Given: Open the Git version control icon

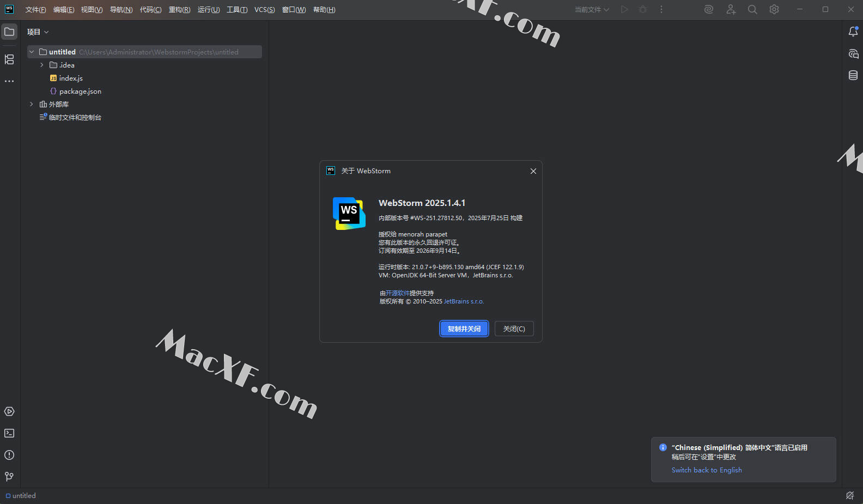Looking at the screenshot, I should (x=9, y=477).
